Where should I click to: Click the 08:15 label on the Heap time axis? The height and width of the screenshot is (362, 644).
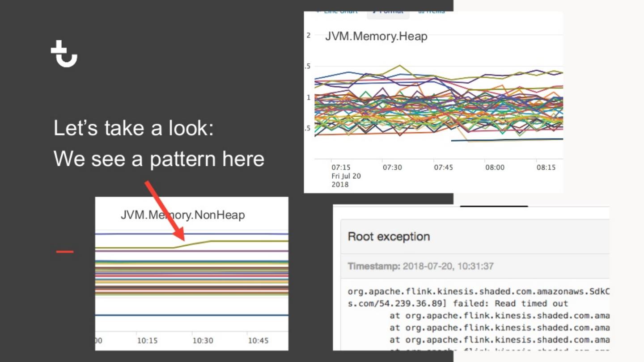pyautogui.click(x=546, y=167)
